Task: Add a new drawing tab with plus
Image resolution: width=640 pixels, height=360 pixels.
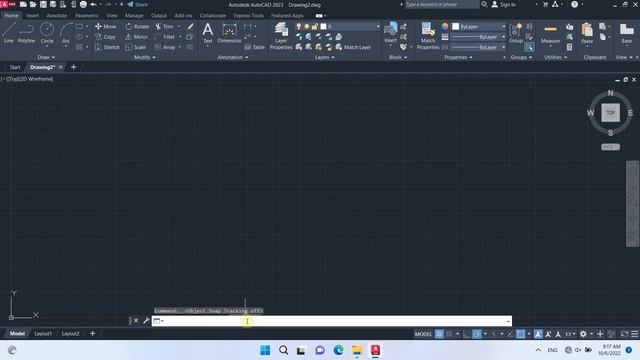Action: 73,67
